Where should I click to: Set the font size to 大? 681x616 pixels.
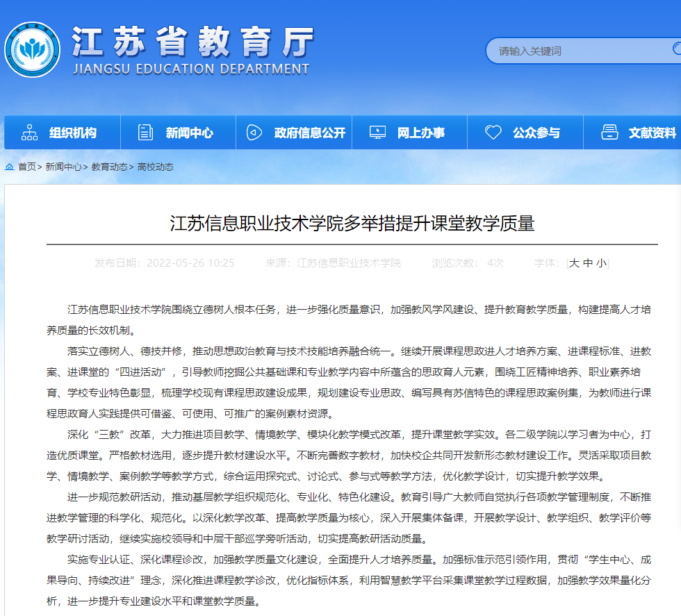click(574, 263)
